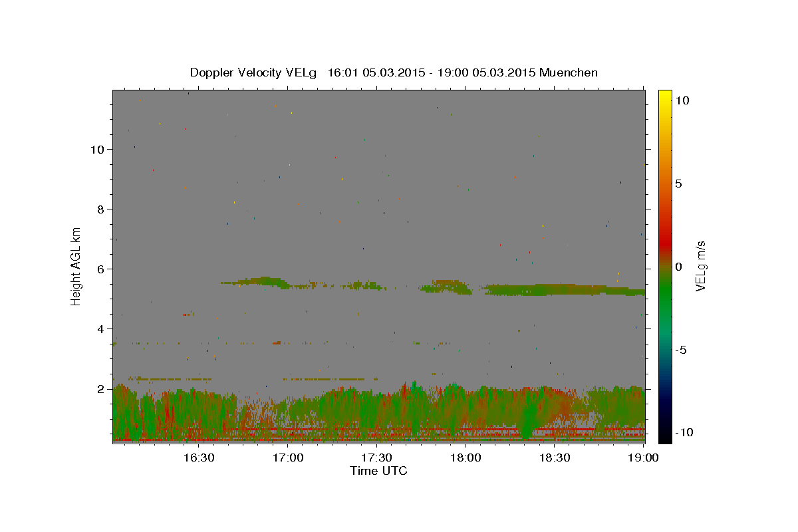798x532 pixels.
Task: Click the 18:00 time tick label
Action: (x=465, y=458)
